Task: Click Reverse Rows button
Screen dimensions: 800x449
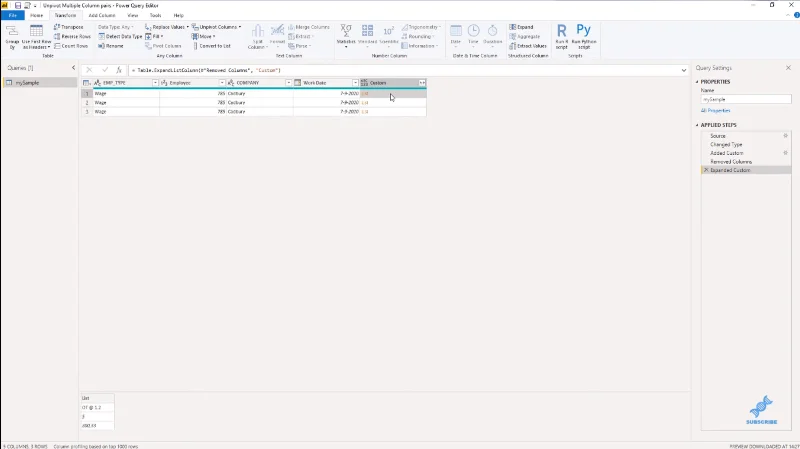Action: (x=72, y=37)
